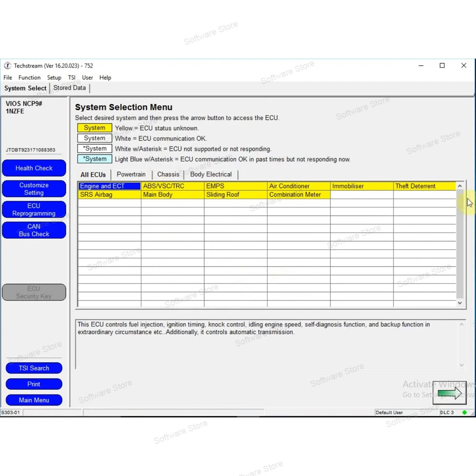476x476 pixels.
Task: Run the CAN Bus Check
Action: pyautogui.click(x=34, y=230)
